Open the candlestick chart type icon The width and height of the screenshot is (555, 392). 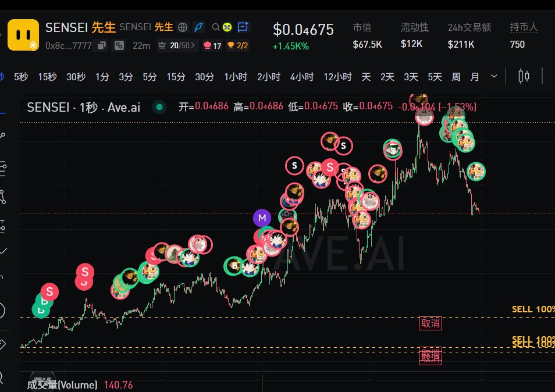click(x=524, y=76)
